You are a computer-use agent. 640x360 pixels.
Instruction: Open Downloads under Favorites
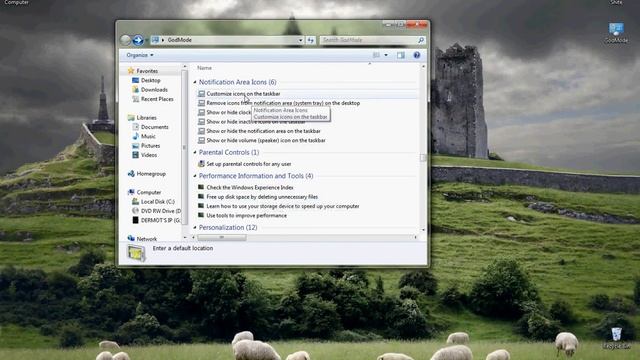pos(154,90)
